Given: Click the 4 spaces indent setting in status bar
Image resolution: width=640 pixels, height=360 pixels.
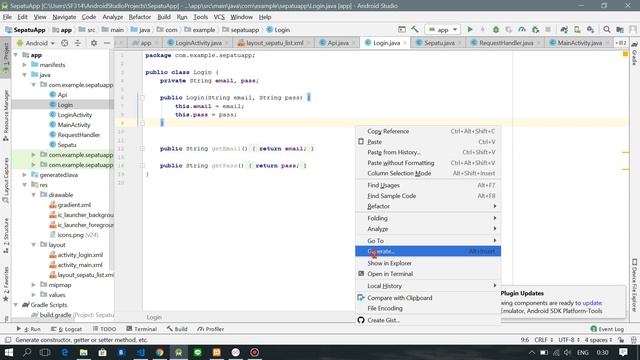Looking at the screenshot, I should tap(598, 340).
